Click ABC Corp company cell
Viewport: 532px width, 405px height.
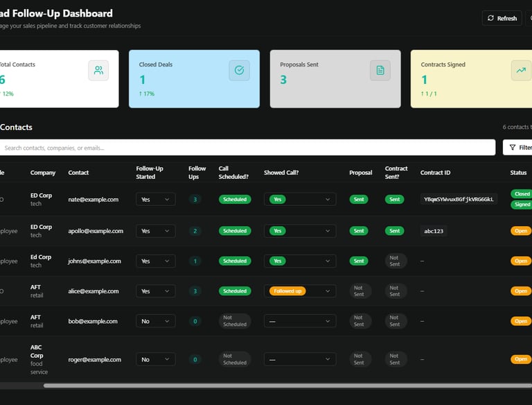39,359
